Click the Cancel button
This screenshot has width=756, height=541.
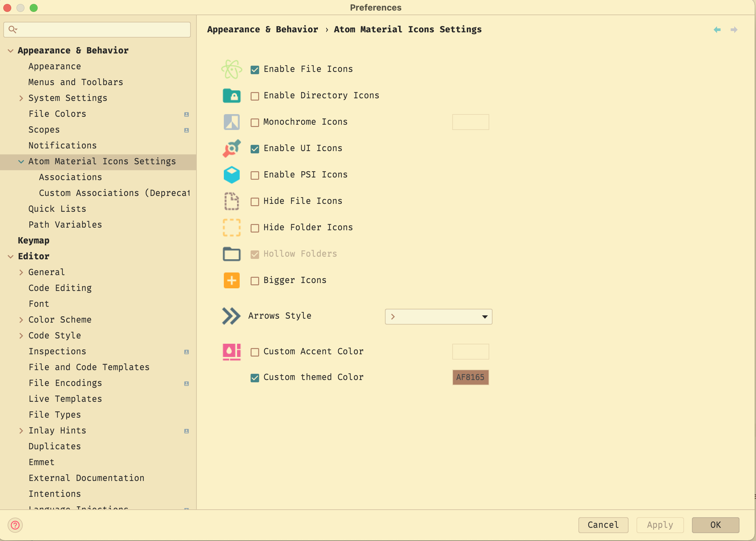coord(603,525)
